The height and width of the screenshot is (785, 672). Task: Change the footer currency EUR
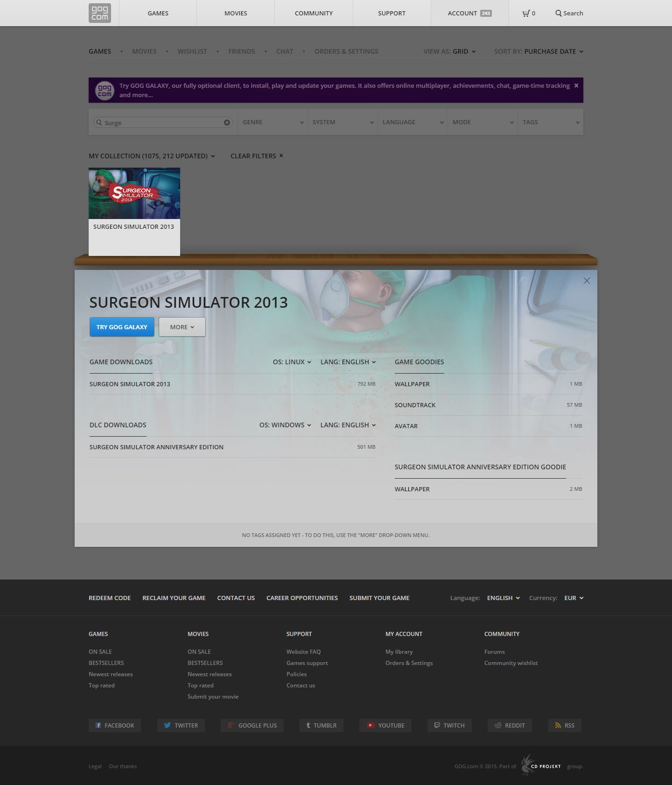click(574, 598)
